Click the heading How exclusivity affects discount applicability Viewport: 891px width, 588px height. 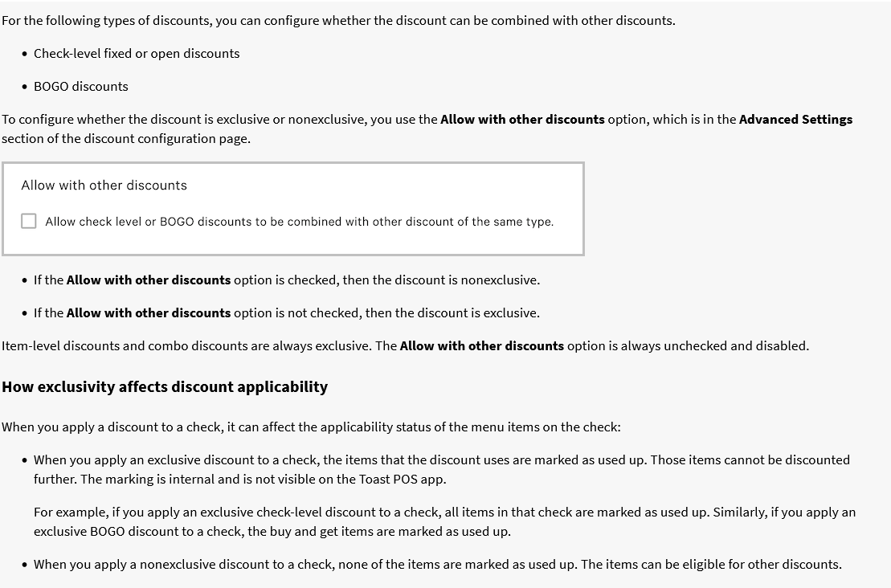(165, 386)
